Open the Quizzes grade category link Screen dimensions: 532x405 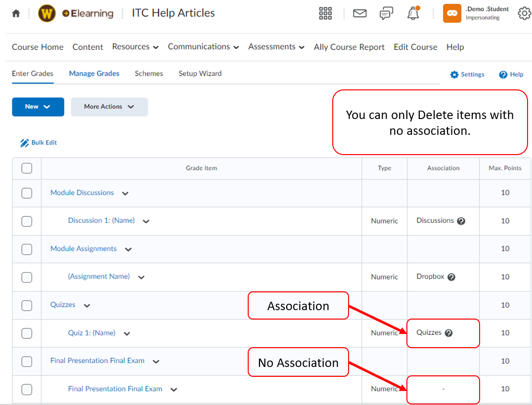pyautogui.click(x=63, y=305)
